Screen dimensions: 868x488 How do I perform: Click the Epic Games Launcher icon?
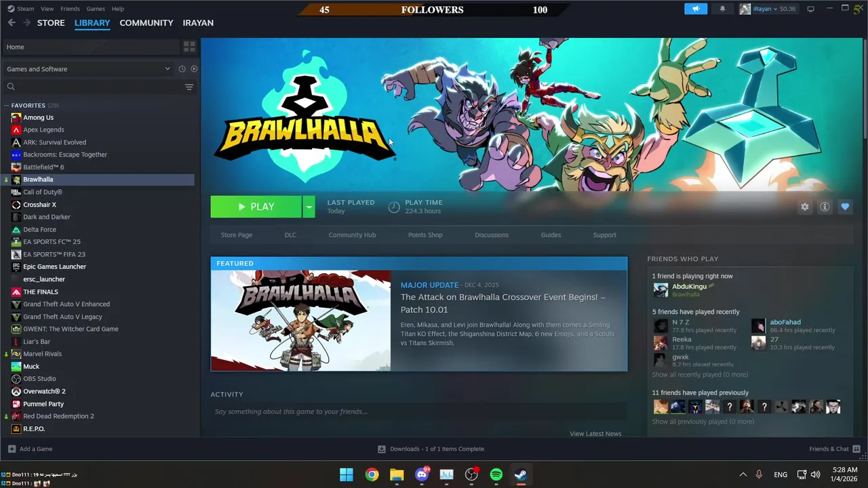[x=16, y=266]
